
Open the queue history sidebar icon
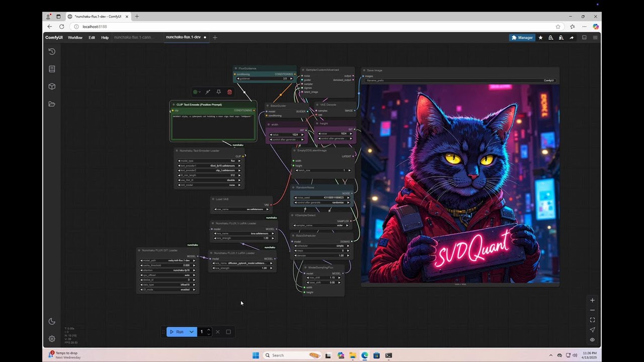(x=51, y=51)
